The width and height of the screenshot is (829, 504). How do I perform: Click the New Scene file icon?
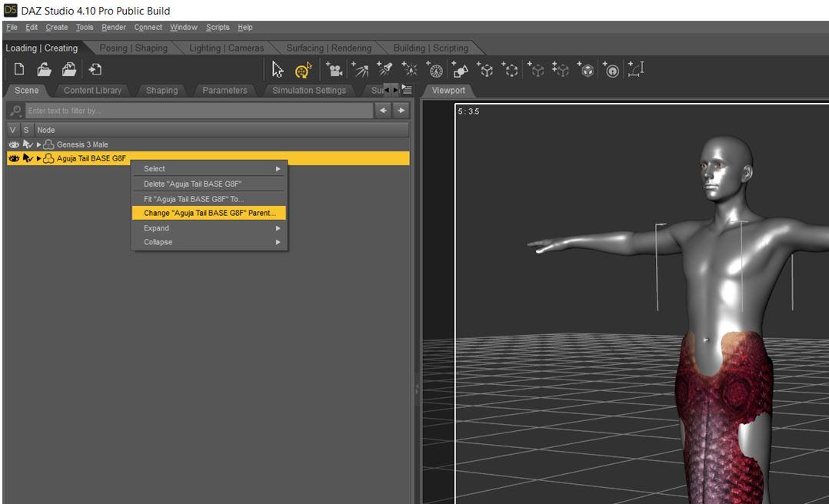point(19,70)
